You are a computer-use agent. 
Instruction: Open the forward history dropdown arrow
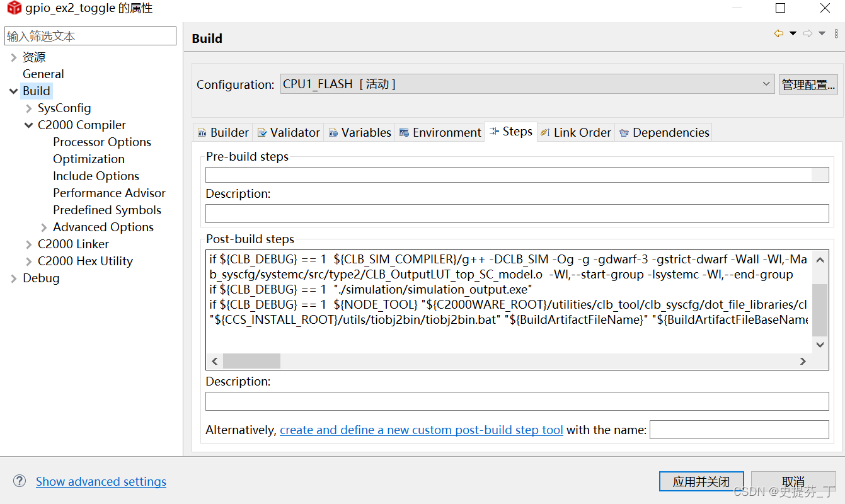tap(822, 33)
